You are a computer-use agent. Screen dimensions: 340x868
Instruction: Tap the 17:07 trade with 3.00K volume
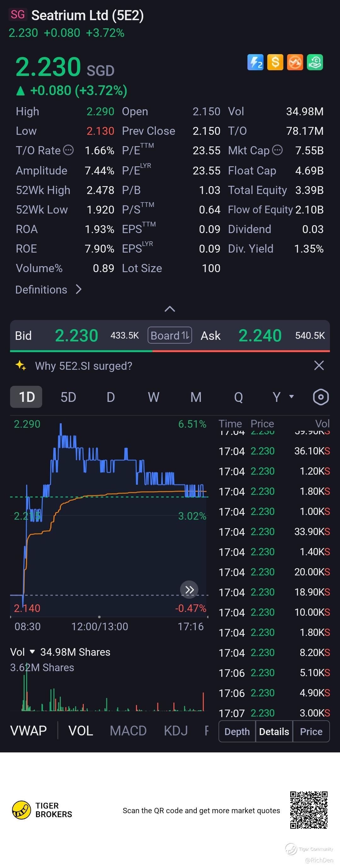tap(274, 713)
